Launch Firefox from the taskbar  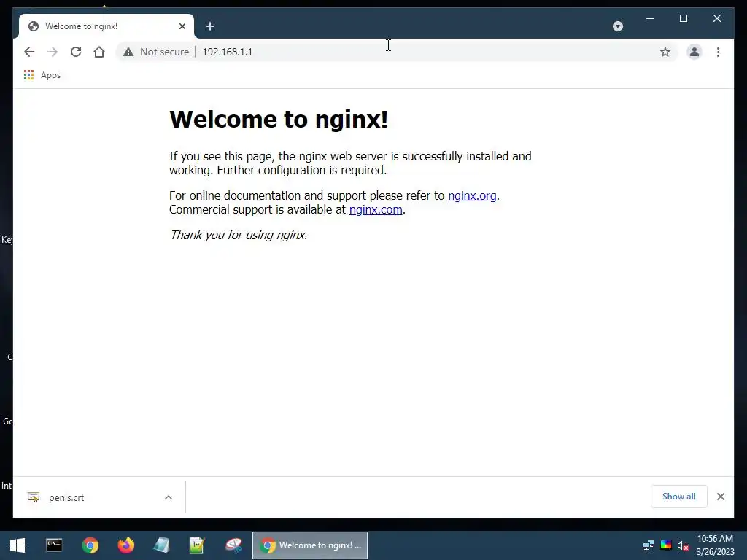[125, 545]
